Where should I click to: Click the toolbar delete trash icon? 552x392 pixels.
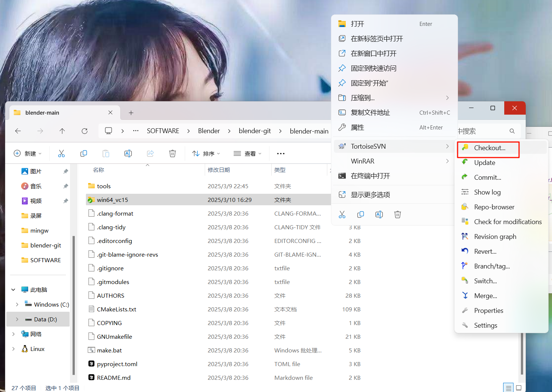coord(173,153)
